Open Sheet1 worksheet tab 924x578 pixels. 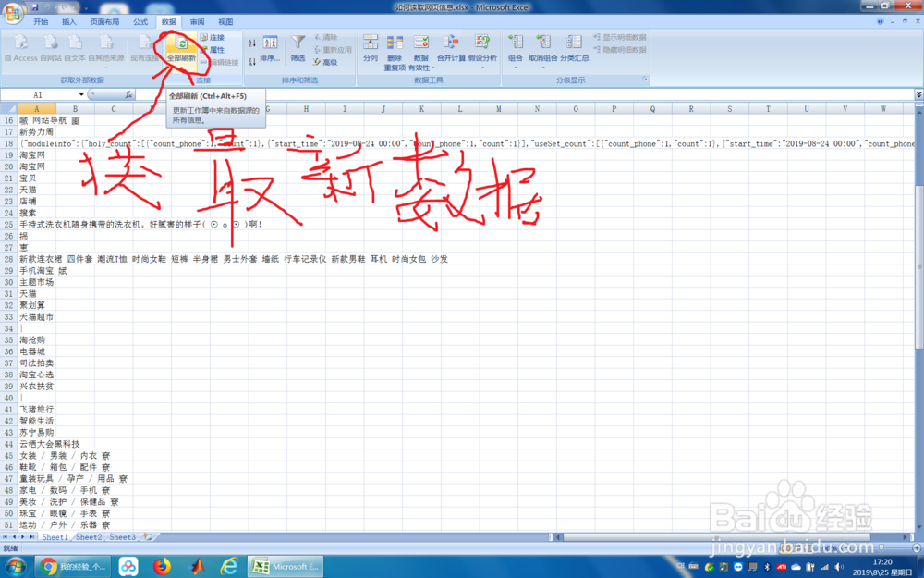tap(55, 537)
